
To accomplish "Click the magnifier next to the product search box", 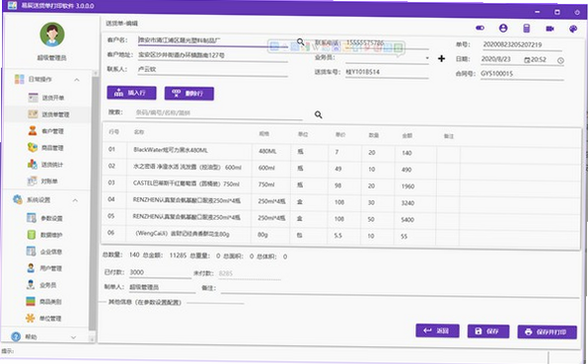I will 318,114.
